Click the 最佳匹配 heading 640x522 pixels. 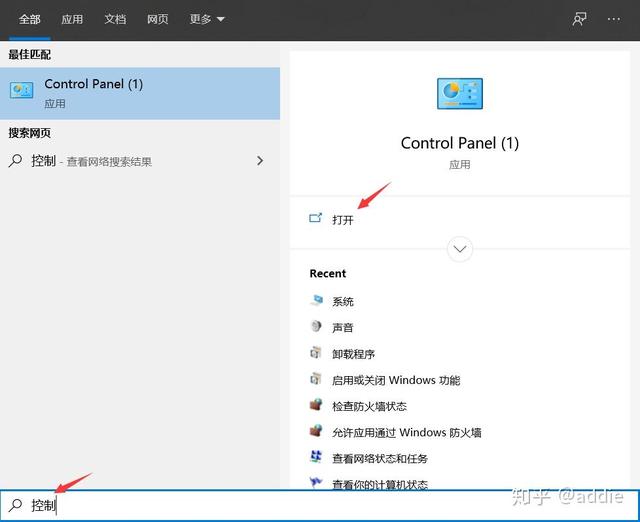click(29, 54)
